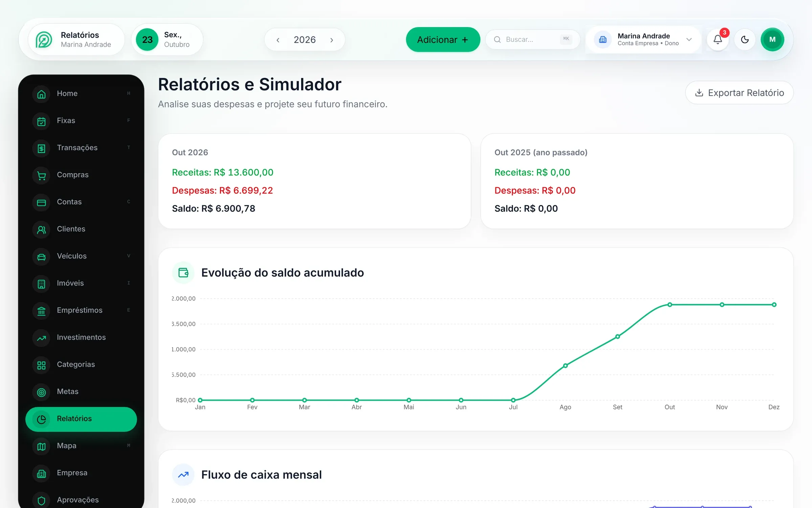Click the trend icon beside Fluxo de caixa
The width and height of the screenshot is (812, 508).
183,475
